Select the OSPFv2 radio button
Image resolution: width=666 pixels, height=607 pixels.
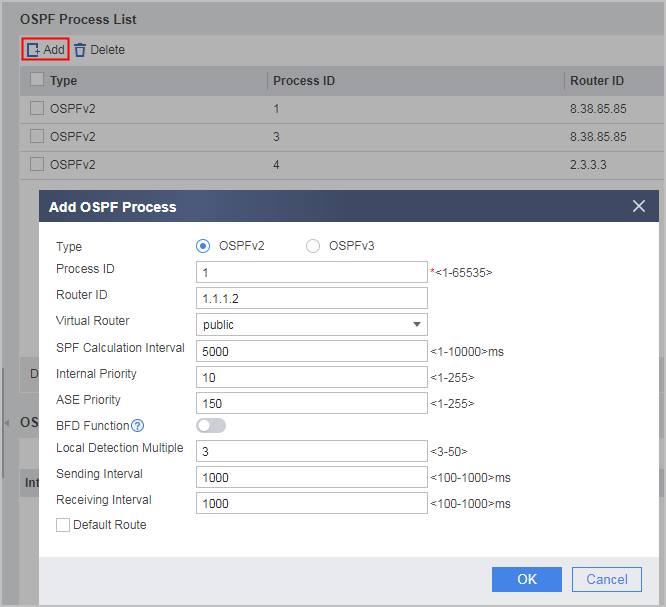[203, 246]
